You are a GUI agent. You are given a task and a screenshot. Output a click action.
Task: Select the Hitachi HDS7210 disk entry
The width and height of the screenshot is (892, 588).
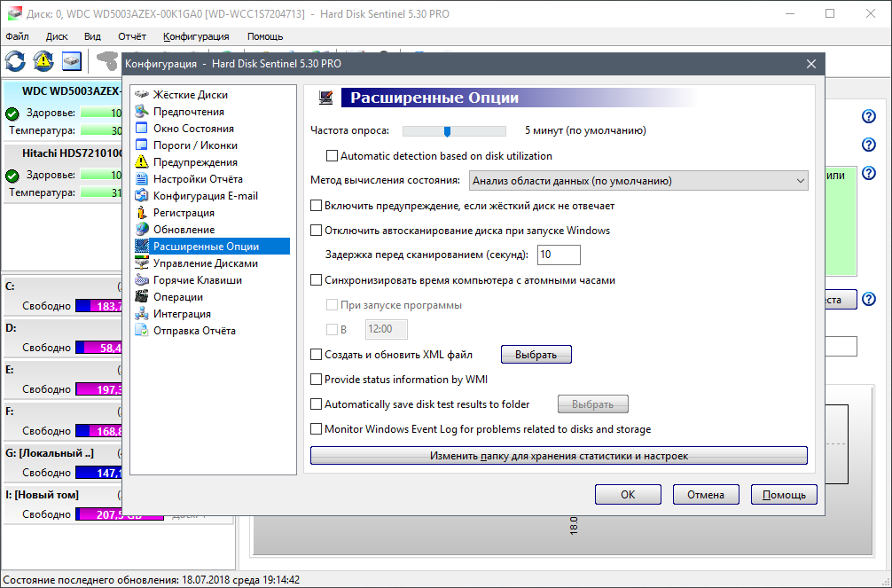pyautogui.click(x=64, y=174)
